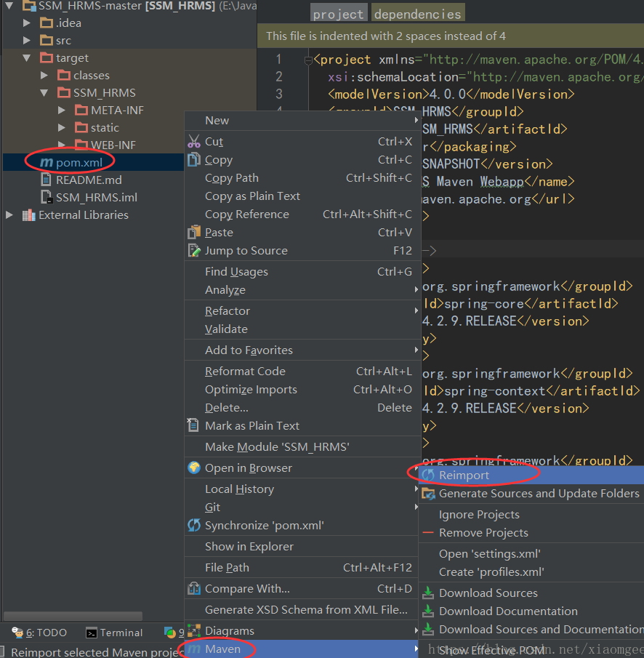Click the Compare With icon
Image resolution: width=644 pixels, height=658 pixels.
(x=194, y=588)
